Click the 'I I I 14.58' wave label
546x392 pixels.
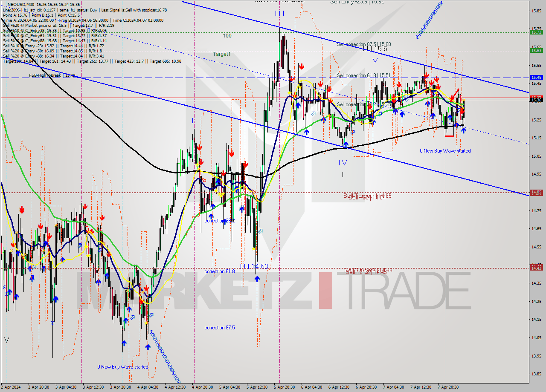coord(254,266)
